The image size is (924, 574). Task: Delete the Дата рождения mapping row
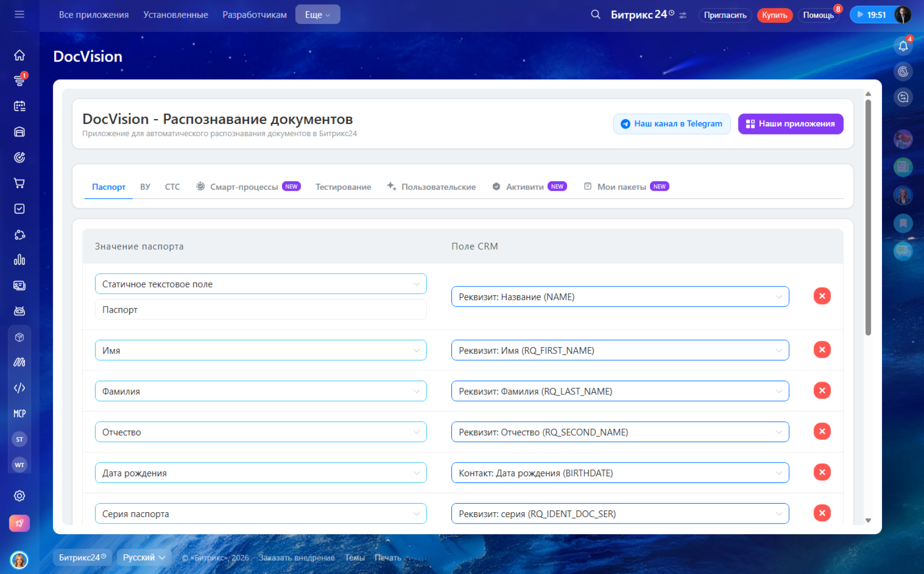[x=822, y=472]
